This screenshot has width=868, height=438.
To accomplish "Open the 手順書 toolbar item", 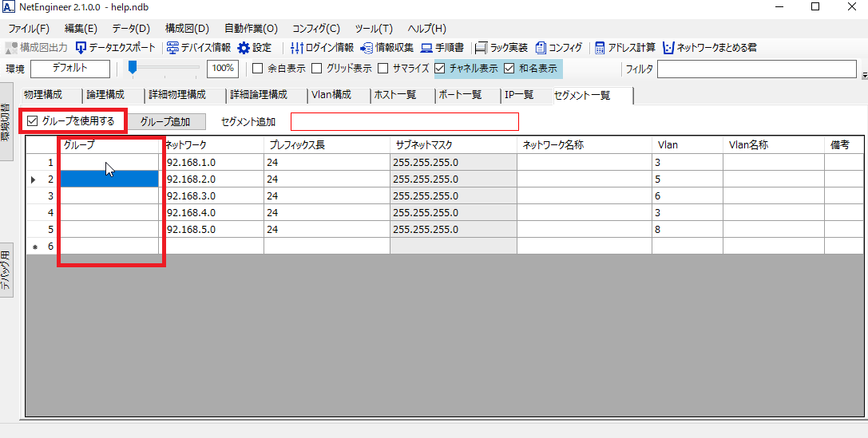I will pos(426,48).
